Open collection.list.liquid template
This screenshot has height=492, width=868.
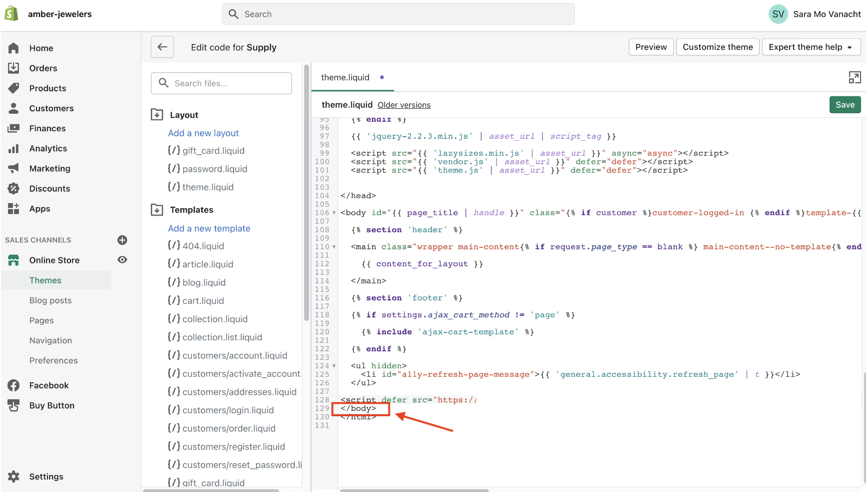[215, 337]
